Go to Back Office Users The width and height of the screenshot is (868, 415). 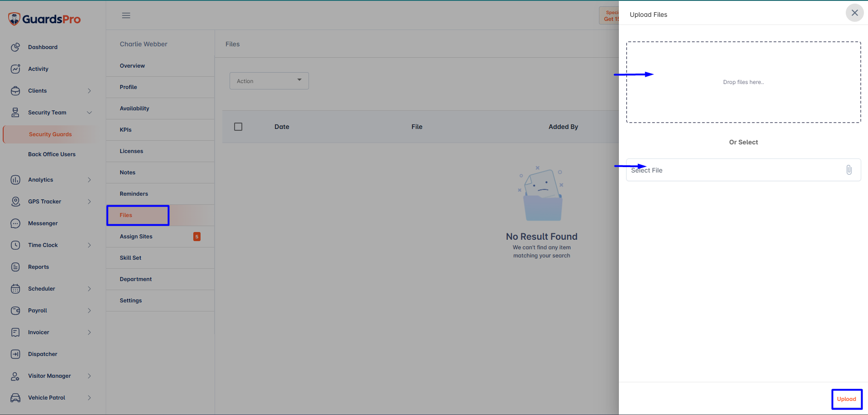(52, 154)
